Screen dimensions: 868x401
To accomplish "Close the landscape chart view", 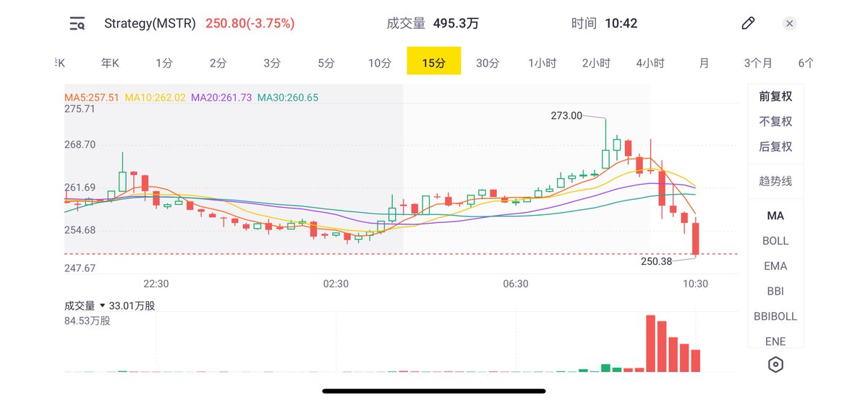I will 790,23.
